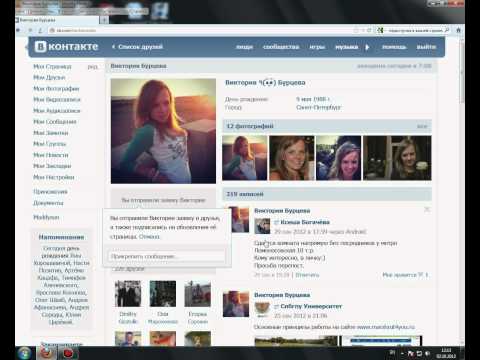This screenshot has width=480, height=360.
Task: Open the 'помощь' header menu item
Action: (394, 47)
